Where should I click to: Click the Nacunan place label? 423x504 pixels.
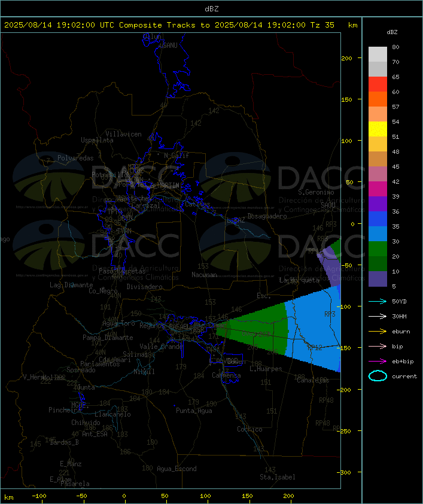click(204, 275)
